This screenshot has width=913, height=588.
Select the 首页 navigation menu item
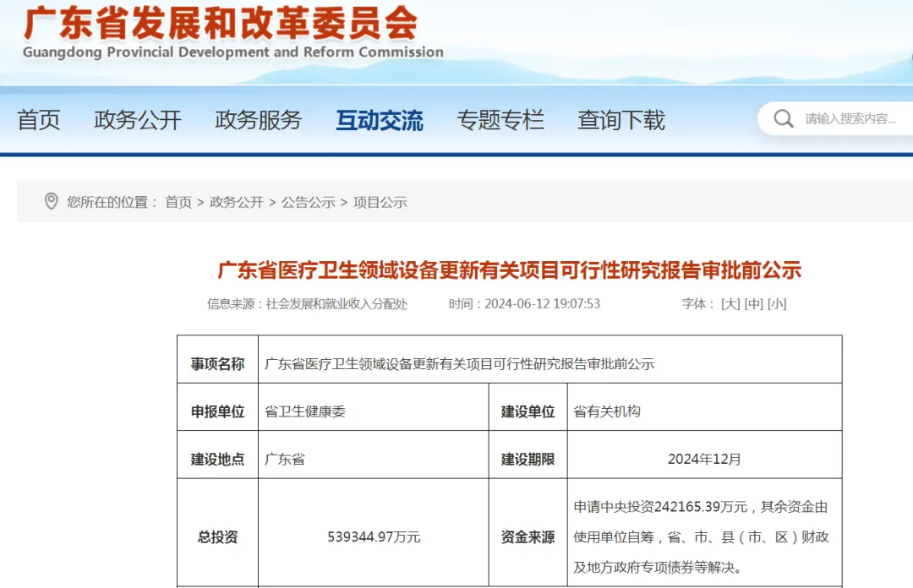38,120
